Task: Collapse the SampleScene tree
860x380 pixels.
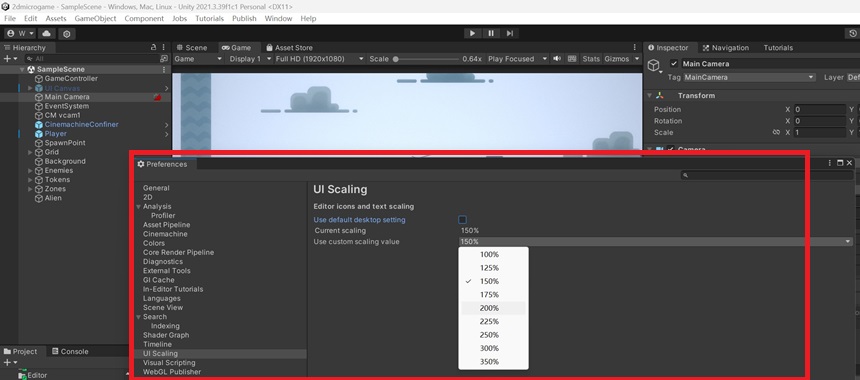Action: click(22, 70)
